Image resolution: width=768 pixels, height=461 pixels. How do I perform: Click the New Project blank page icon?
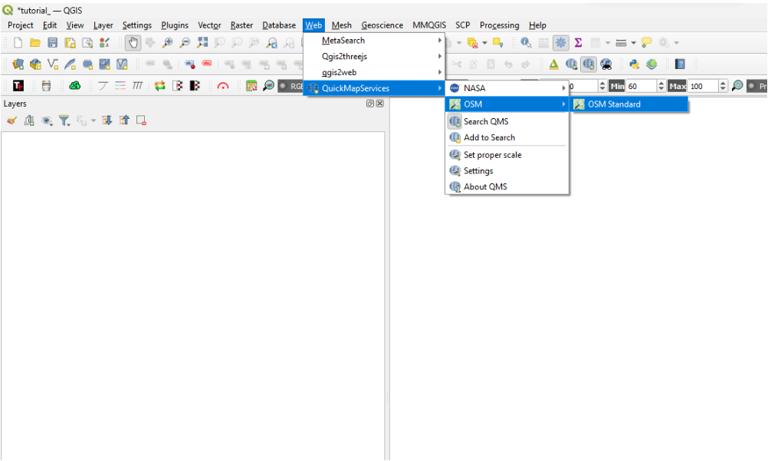tap(18, 43)
